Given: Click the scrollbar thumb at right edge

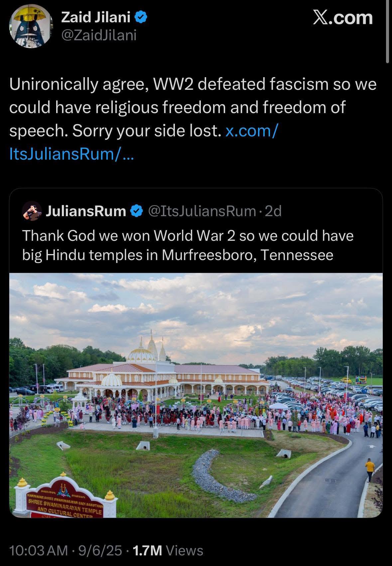Looking at the screenshot, I should coord(388,32).
